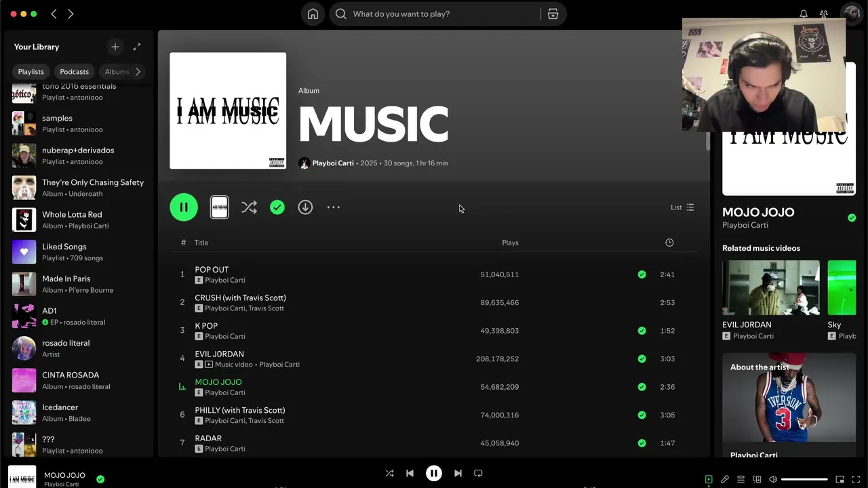This screenshot has width=868, height=488.
Task: Open the Browse icon in search bar
Action: [553, 14]
